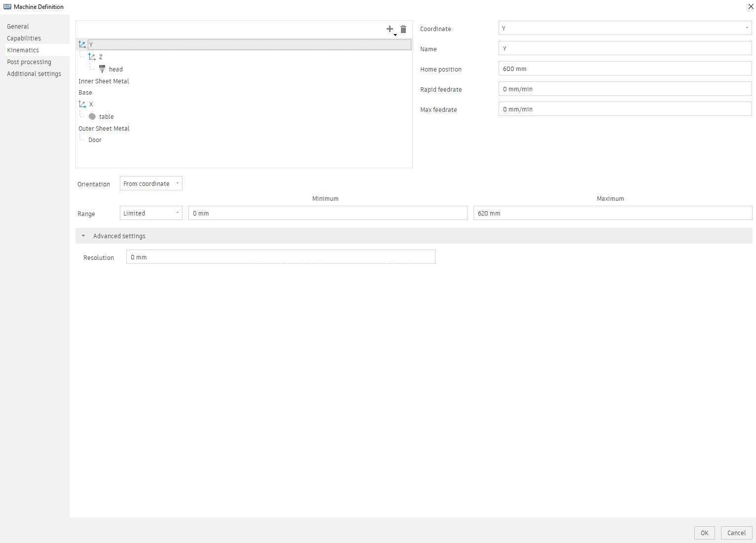Click the Cancel button
Viewport: 756px width, 543px height.
[736, 533]
